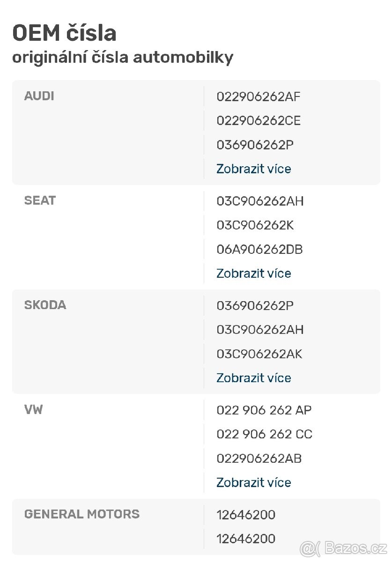Image resolution: width=392 pixels, height=562 pixels.
Task: Select the SKODA brand label
Action: pos(45,305)
